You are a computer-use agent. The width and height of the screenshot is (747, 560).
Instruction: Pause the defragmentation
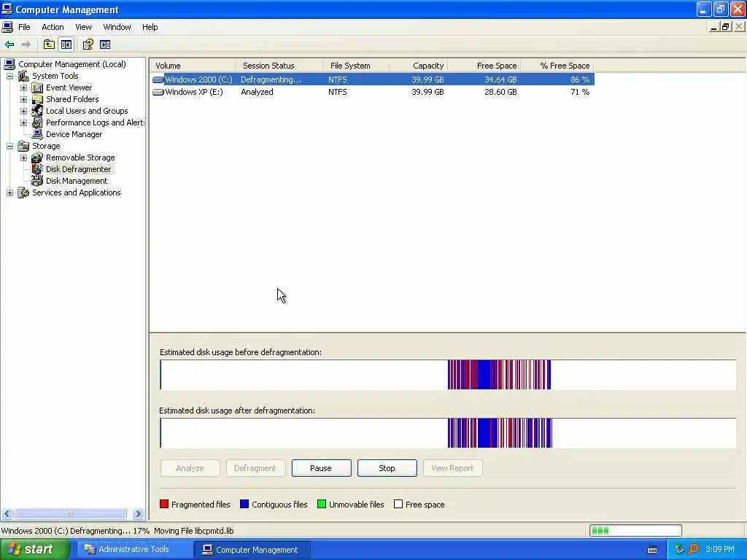[321, 468]
